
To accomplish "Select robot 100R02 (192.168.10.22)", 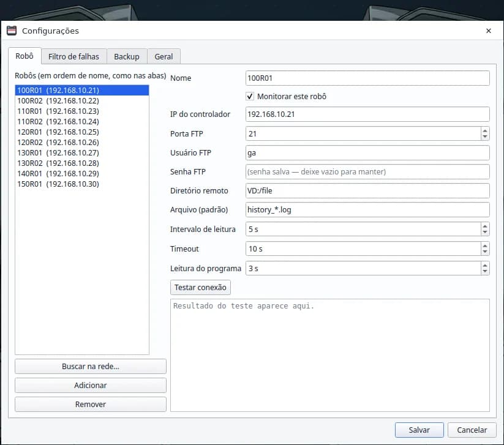I will coord(82,100).
